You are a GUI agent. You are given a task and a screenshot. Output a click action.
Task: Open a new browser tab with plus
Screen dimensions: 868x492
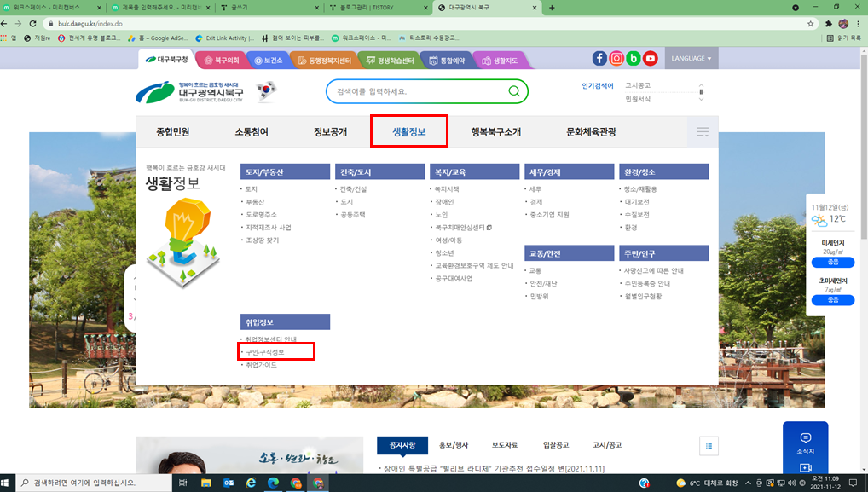[552, 8]
